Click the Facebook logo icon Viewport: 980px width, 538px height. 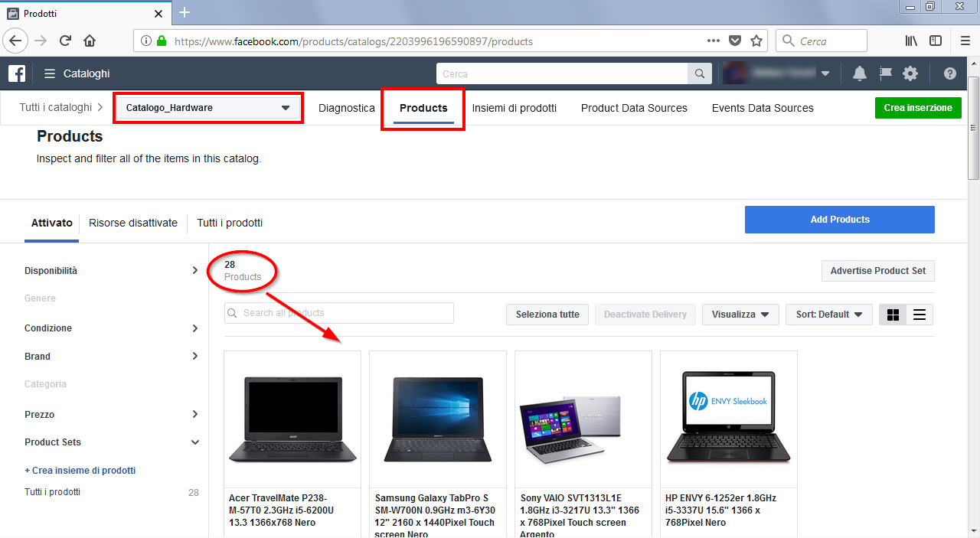[17, 73]
